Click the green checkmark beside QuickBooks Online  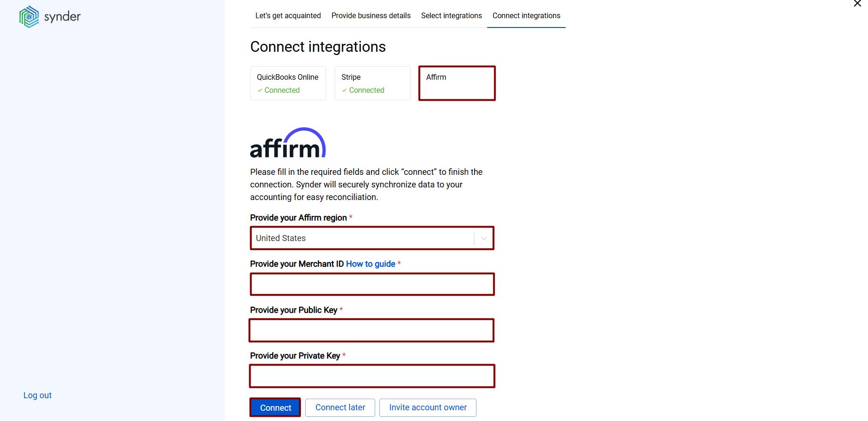point(260,90)
